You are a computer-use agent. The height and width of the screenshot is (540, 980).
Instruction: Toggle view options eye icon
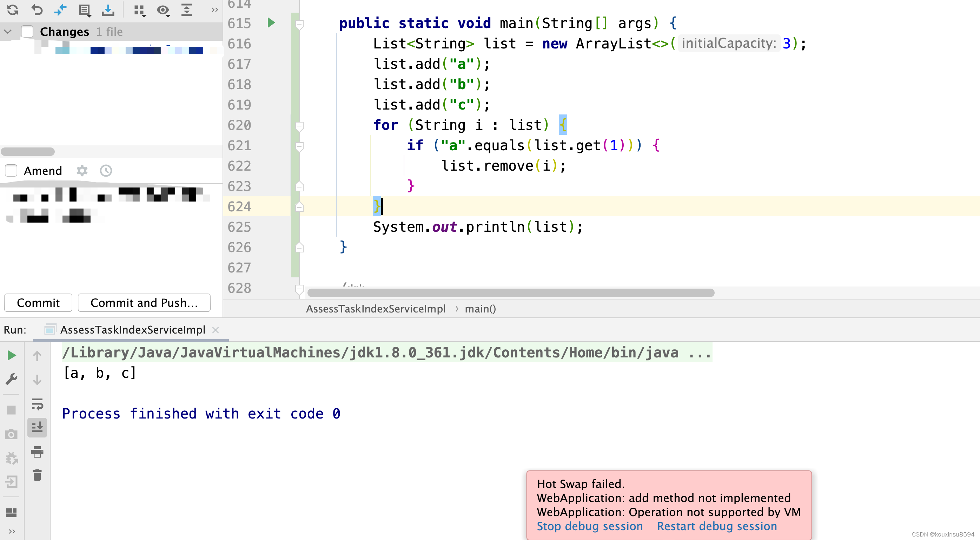pyautogui.click(x=163, y=10)
